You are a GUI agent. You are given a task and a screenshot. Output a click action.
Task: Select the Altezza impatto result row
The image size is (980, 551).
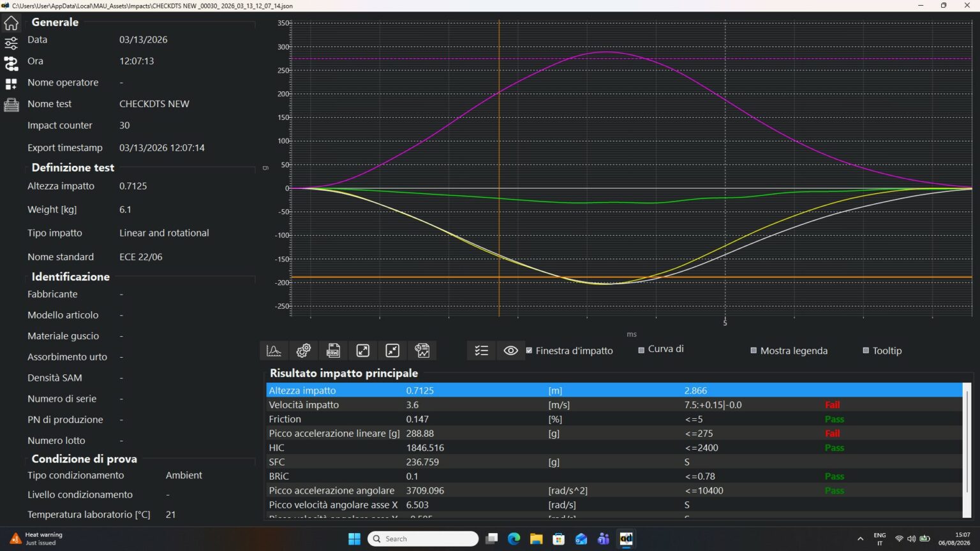(614, 390)
